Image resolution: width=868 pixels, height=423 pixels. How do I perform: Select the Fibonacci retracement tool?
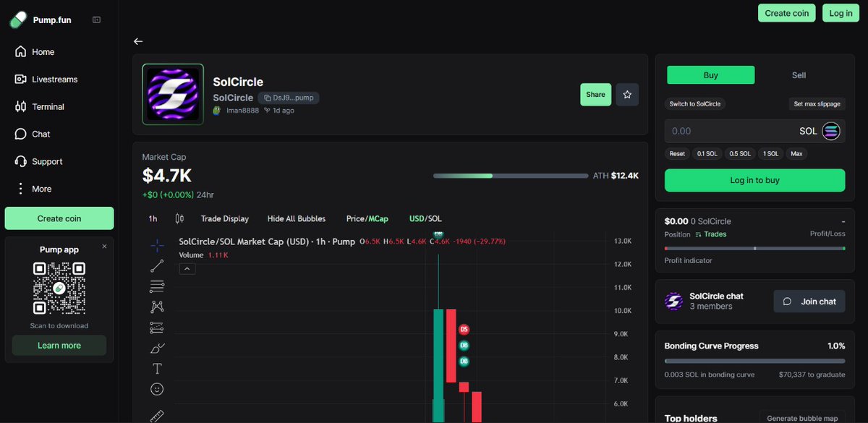157,286
